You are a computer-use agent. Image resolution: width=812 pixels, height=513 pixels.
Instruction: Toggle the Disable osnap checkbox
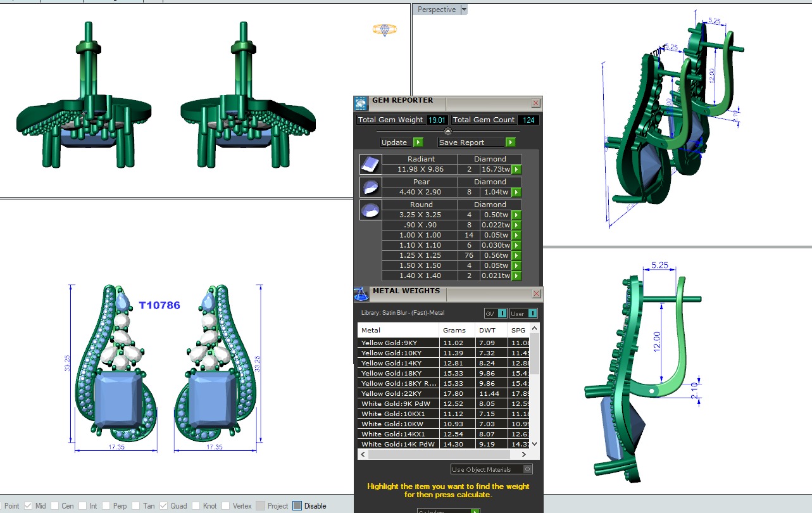[x=297, y=506]
